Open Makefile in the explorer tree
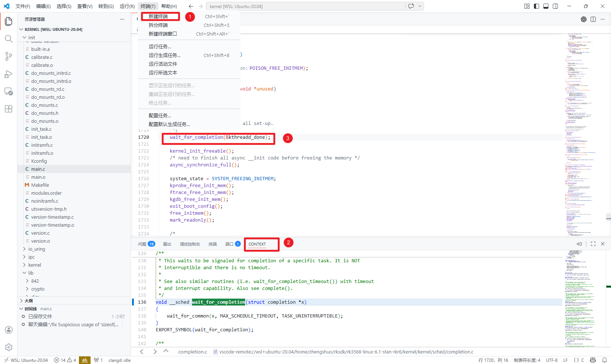The width and height of the screenshot is (611, 364). click(x=74, y=185)
